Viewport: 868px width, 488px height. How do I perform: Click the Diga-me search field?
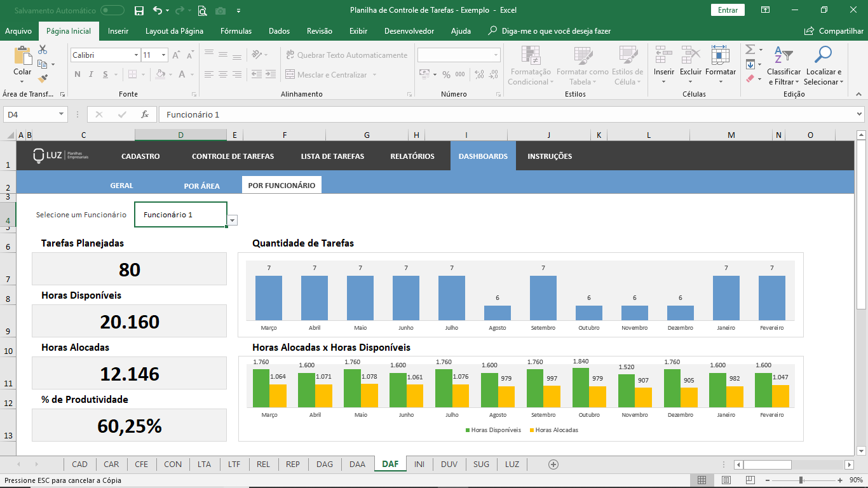(550, 31)
